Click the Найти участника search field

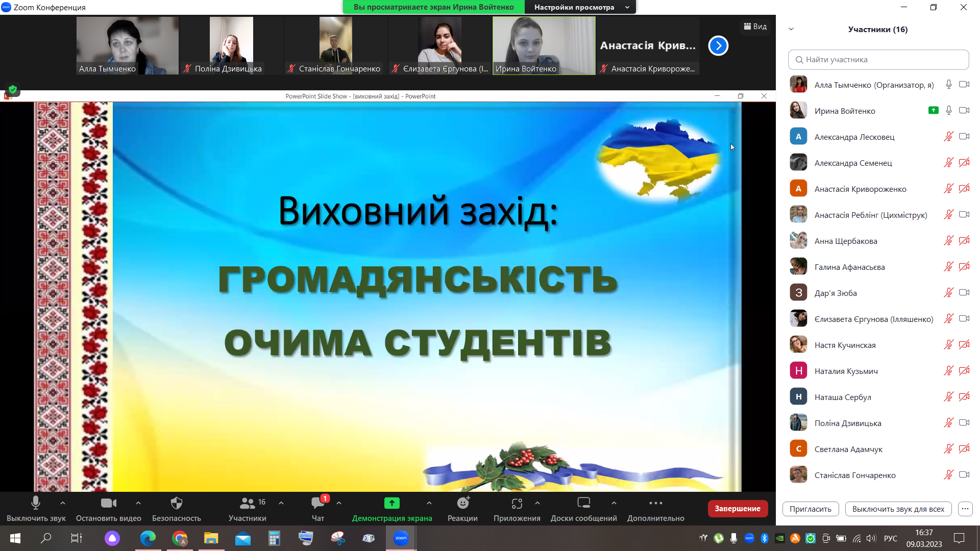[878, 60]
